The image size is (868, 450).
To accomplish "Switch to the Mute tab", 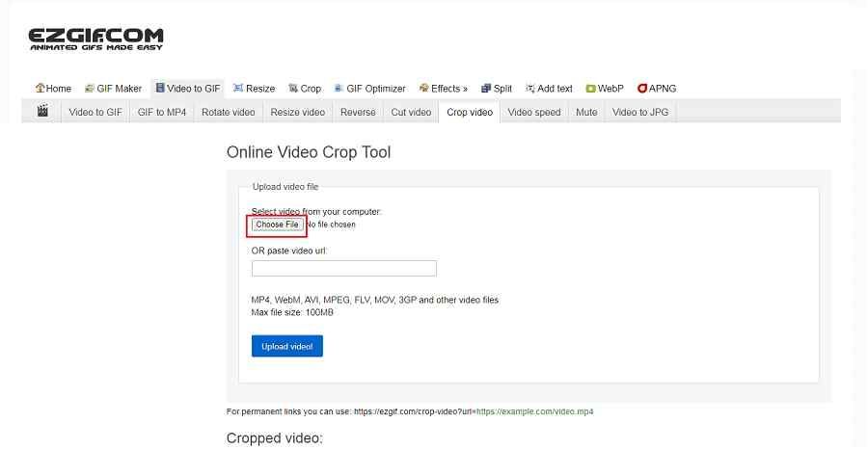I will (586, 112).
